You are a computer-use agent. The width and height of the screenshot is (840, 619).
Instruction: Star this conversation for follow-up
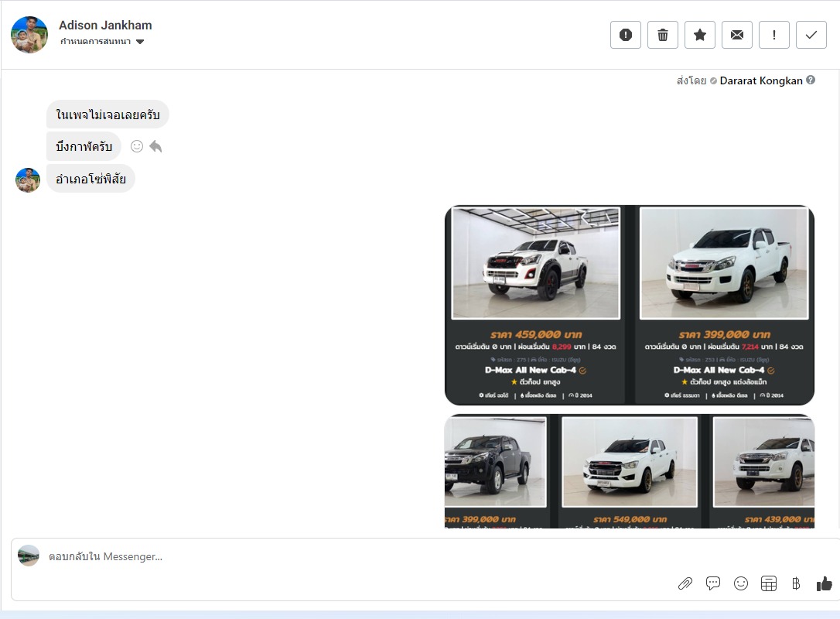pyautogui.click(x=700, y=35)
